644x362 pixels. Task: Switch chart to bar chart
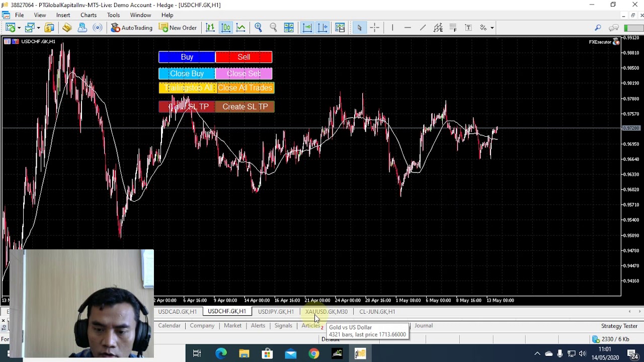[210, 28]
